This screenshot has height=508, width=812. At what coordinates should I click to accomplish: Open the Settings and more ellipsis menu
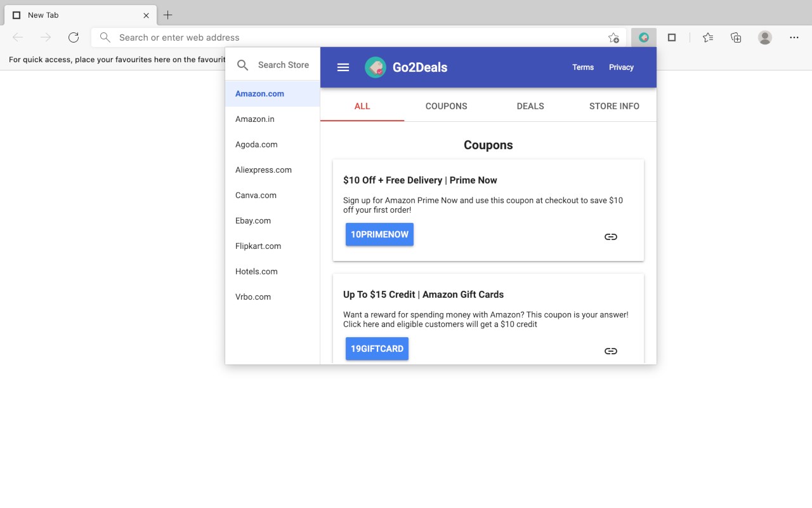pyautogui.click(x=794, y=37)
